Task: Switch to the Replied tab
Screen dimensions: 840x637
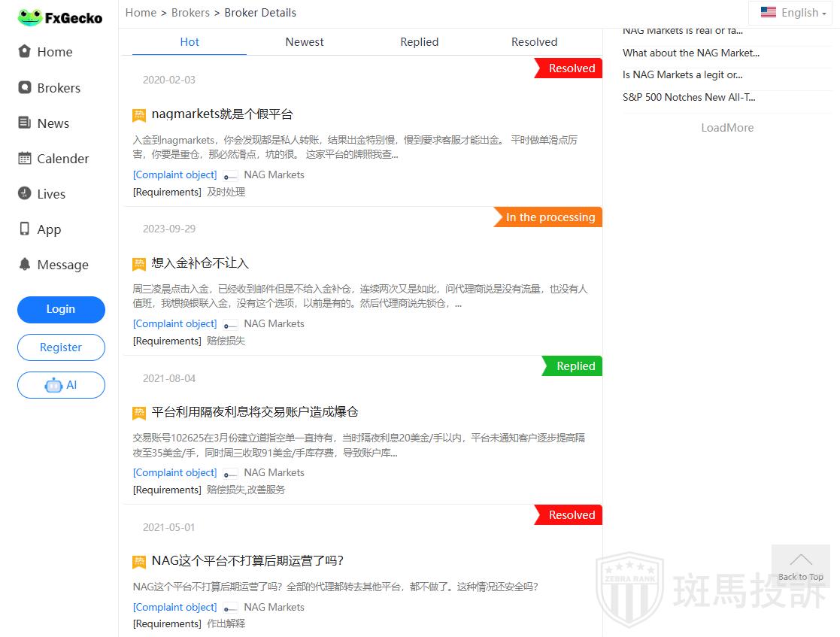Action: point(419,42)
